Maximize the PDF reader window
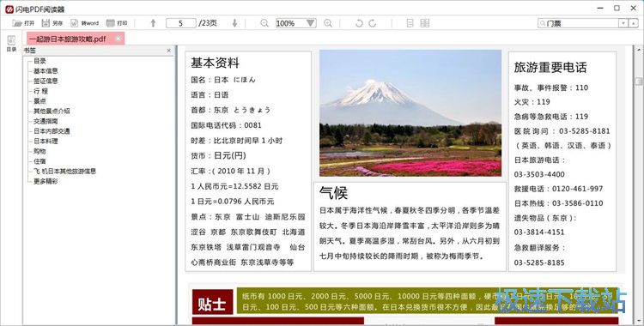Screen dimensions: 644x326 tap(617, 9)
